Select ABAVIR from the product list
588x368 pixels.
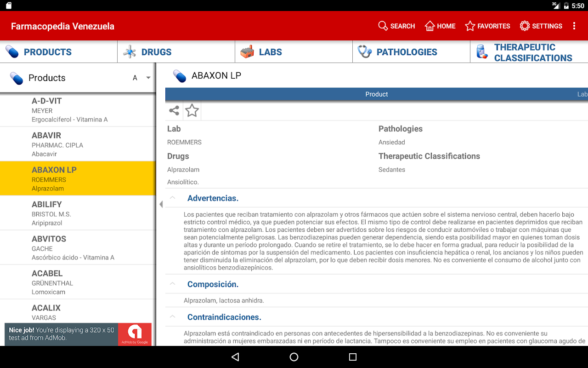click(x=78, y=144)
